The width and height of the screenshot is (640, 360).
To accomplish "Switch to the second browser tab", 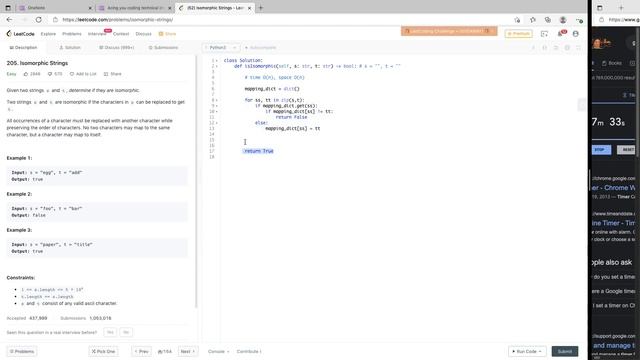I will [x=135, y=8].
